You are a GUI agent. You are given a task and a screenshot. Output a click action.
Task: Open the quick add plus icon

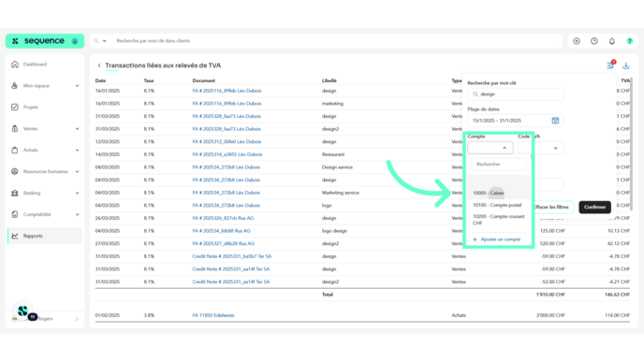[577, 41]
